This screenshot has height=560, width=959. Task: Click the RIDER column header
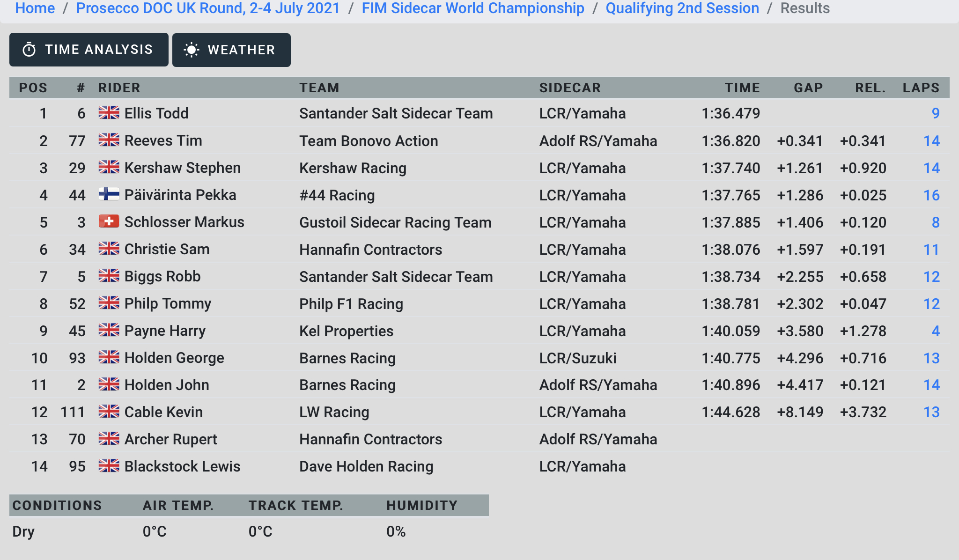tap(119, 88)
